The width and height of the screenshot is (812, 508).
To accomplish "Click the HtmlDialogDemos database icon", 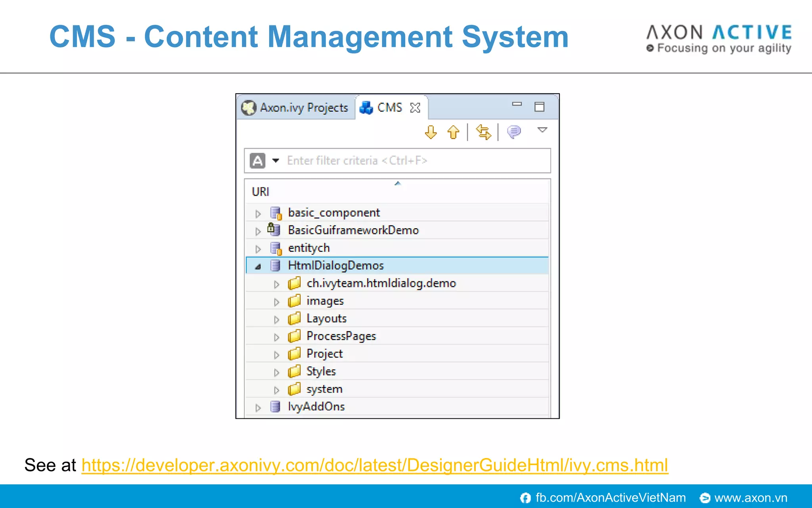I will (275, 266).
